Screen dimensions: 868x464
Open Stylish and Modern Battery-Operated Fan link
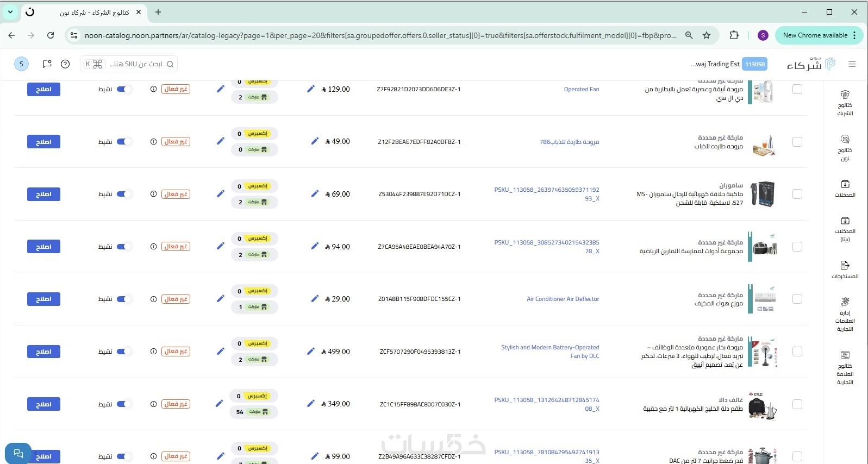550,352
